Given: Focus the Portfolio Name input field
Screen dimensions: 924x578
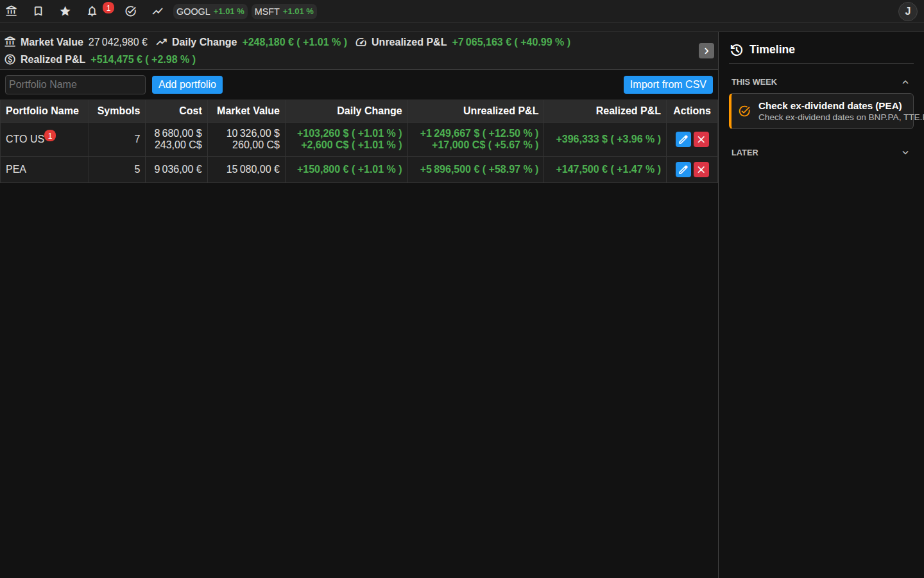Looking at the screenshot, I should point(75,85).
